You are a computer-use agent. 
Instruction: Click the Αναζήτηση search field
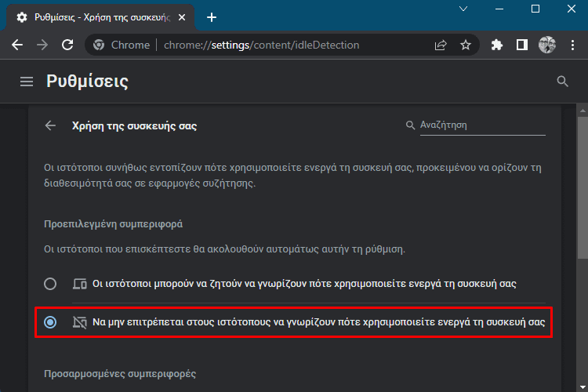[x=483, y=125]
